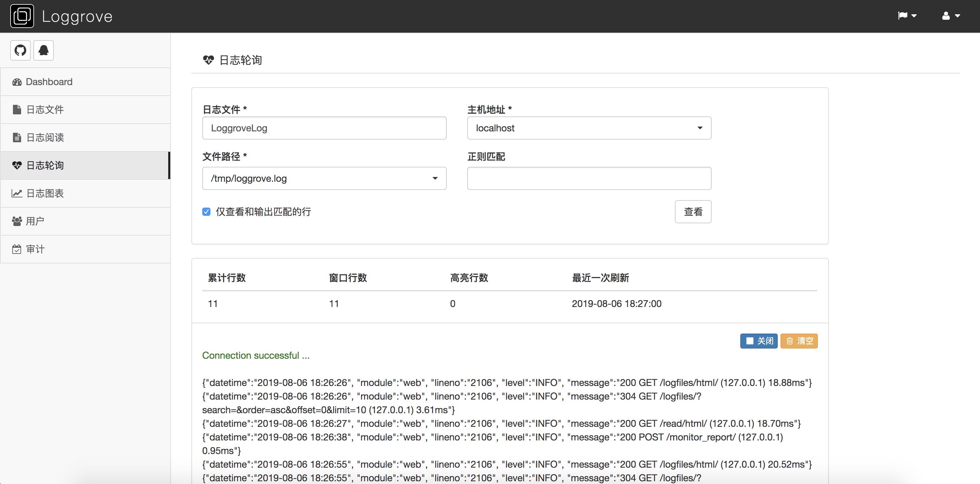Click the 窗口行数 column header
Image resolution: width=980 pixels, height=484 pixels.
click(348, 278)
